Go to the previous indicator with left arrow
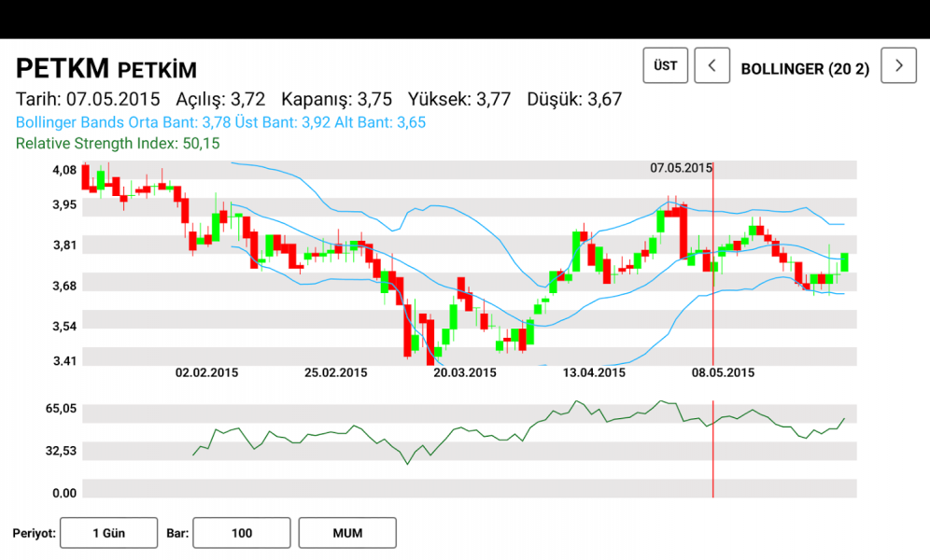This screenshot has height=560, width=930. click(x=712, y=65)
